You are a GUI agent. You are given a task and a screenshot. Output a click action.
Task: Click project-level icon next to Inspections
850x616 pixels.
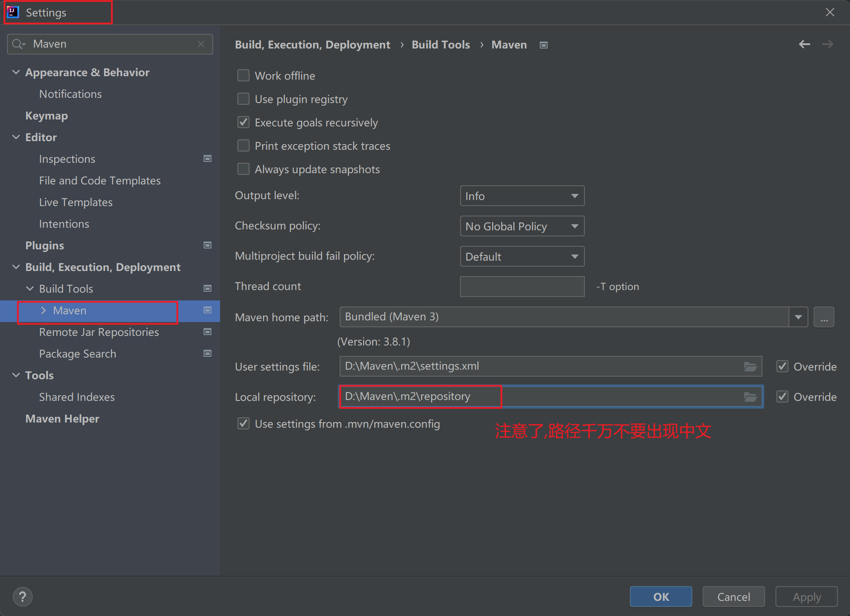click(208, 159)
